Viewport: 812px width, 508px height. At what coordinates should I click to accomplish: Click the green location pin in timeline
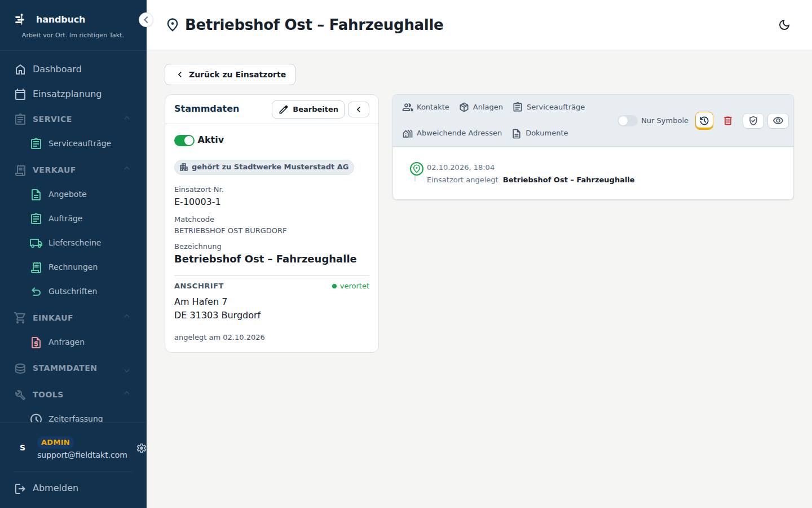[x=416, y=169]
